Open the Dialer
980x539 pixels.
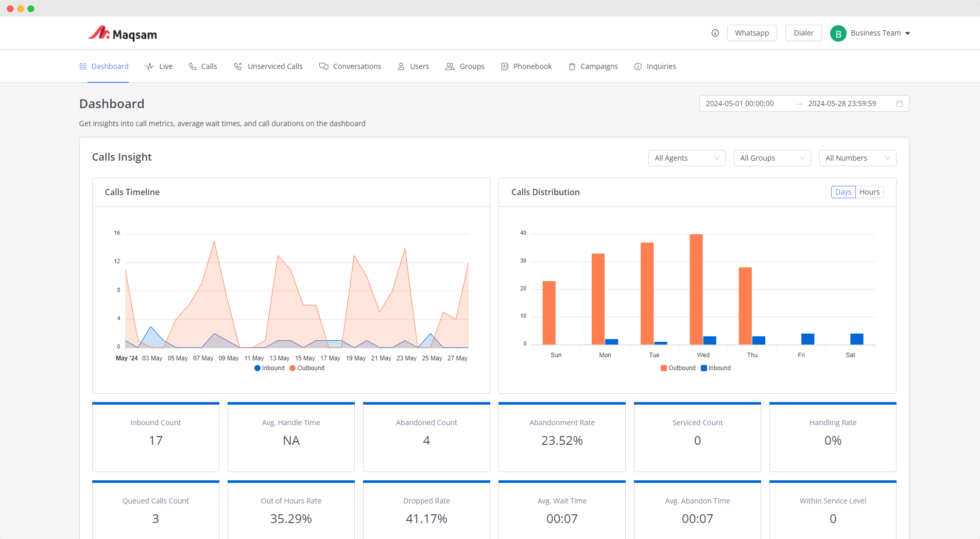(803, 33)
